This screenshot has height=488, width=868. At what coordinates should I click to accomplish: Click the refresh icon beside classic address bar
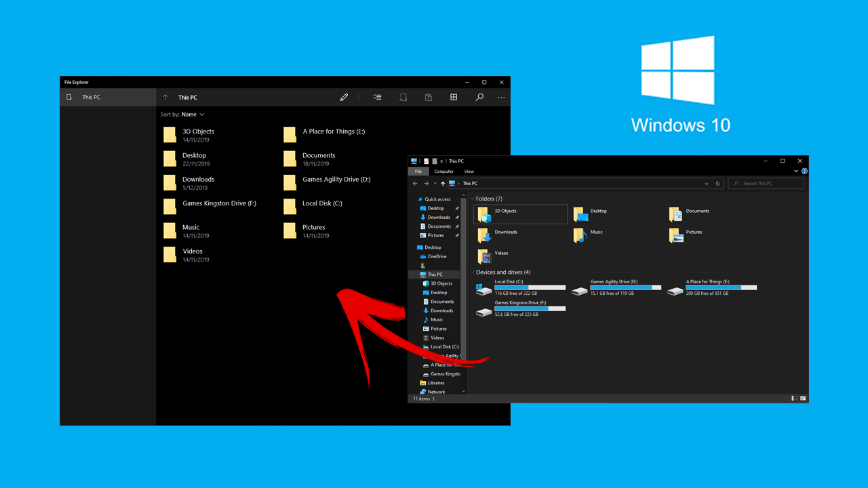coord(717,184)
